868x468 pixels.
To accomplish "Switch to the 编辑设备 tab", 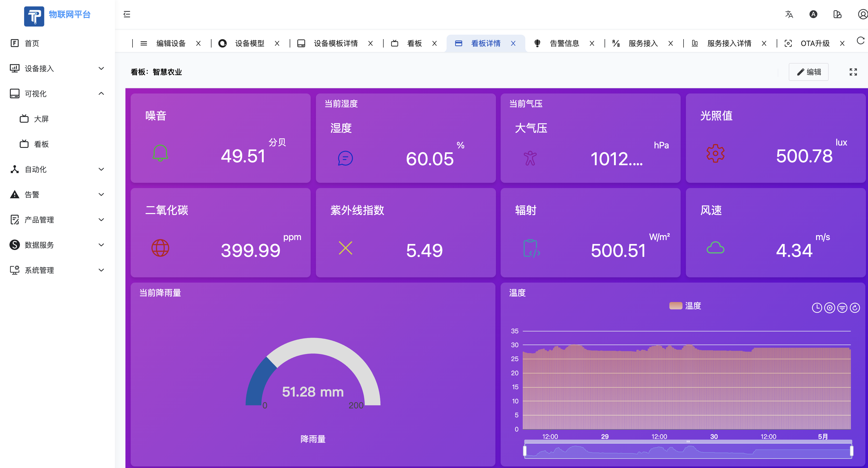I will click(171, 43).
